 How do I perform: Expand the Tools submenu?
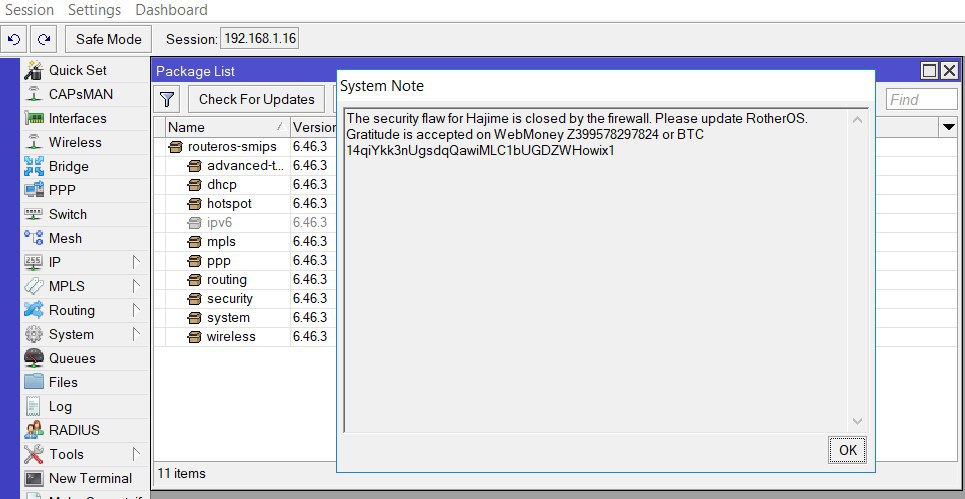(136, 454)
